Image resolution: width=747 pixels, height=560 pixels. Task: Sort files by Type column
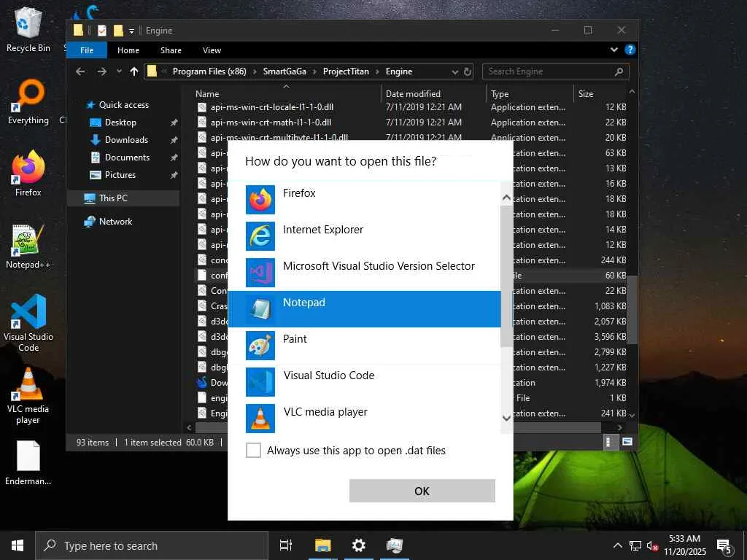[x=500, y=94]
